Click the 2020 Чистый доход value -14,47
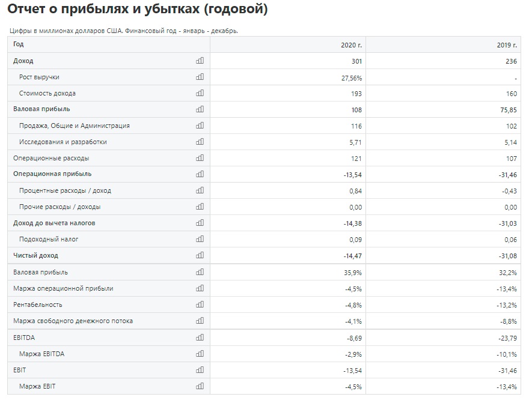Image resolution: width=532 pixels, height=400 pixels. 352,256
